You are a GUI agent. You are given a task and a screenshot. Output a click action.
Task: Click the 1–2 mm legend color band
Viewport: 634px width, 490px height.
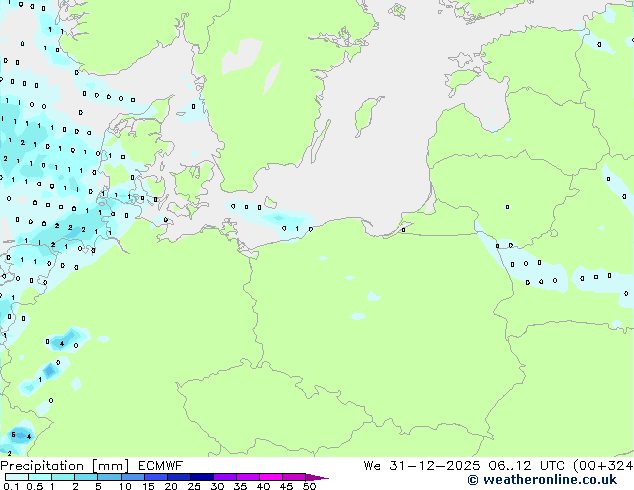pyautogui.click(x=63, y=477)
